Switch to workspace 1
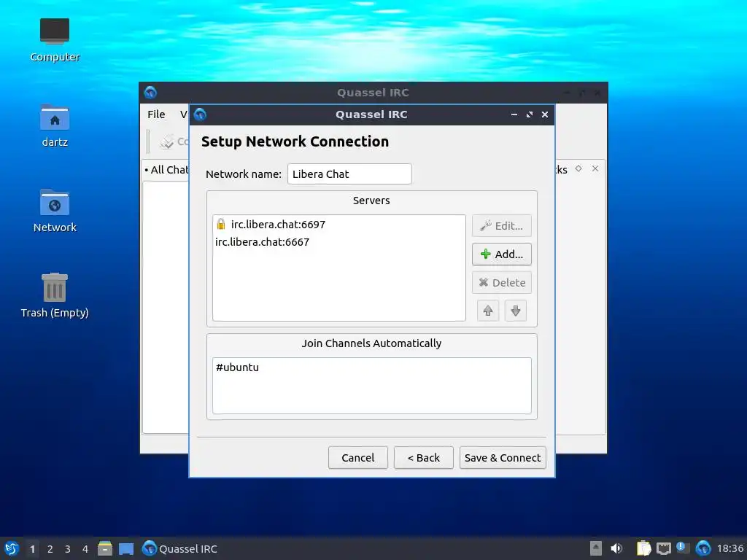Viewport: 747px width, 560px height. [x=32, y=549]
